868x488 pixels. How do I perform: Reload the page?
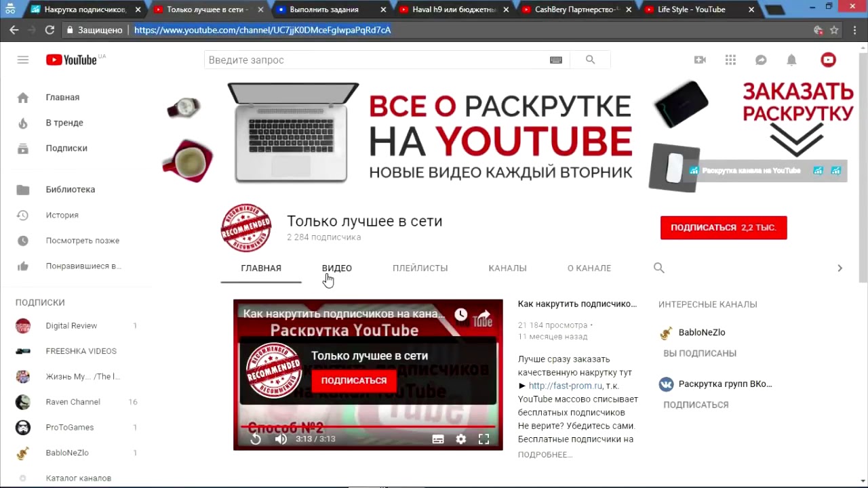click(x=50, y=30)
